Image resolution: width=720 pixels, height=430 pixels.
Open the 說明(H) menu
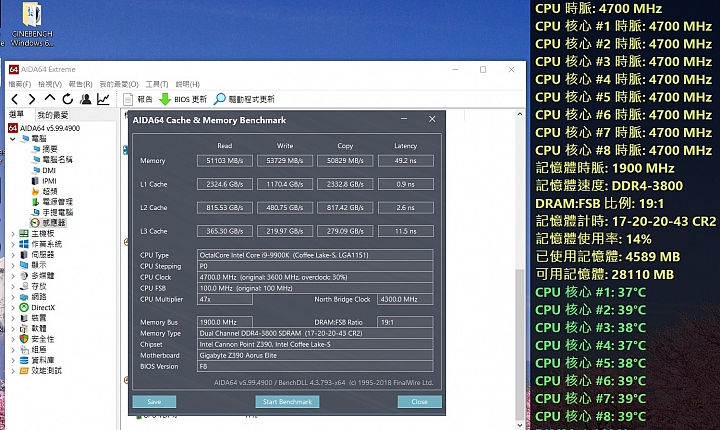pyautogui.click(x=187, y=84)
